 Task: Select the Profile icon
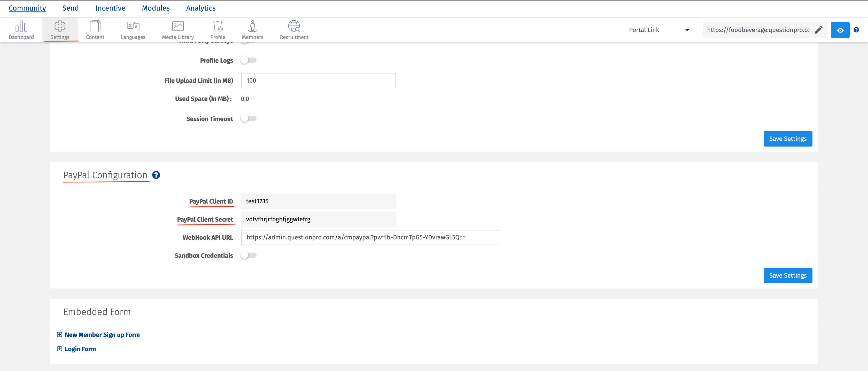218,30
